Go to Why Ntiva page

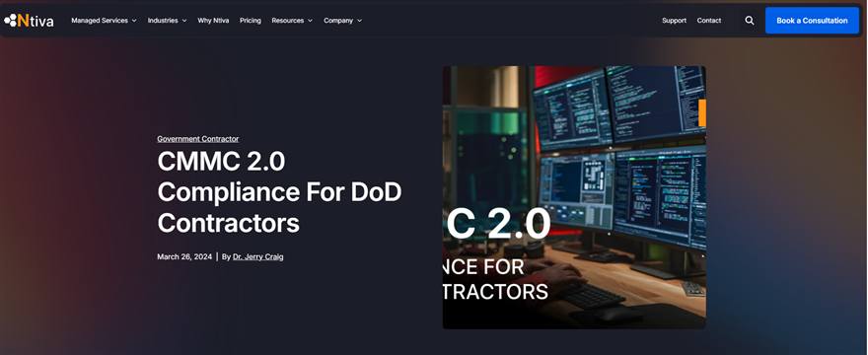click(213, 21)
